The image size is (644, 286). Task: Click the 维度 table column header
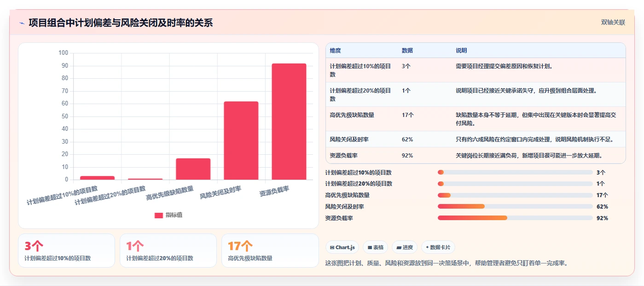point(336,51)
